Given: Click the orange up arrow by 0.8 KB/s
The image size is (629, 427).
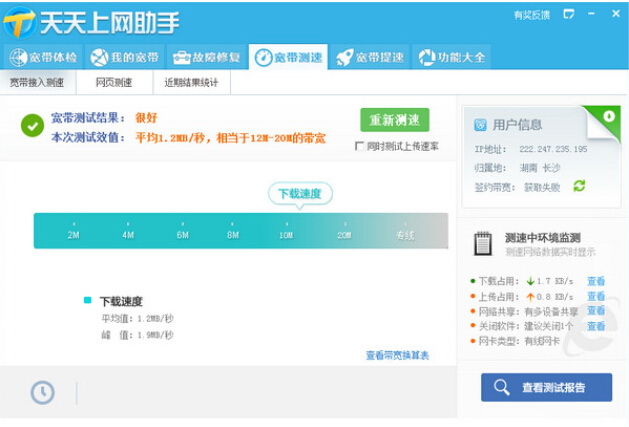Looking at the screenshot, I should (530, 297).
